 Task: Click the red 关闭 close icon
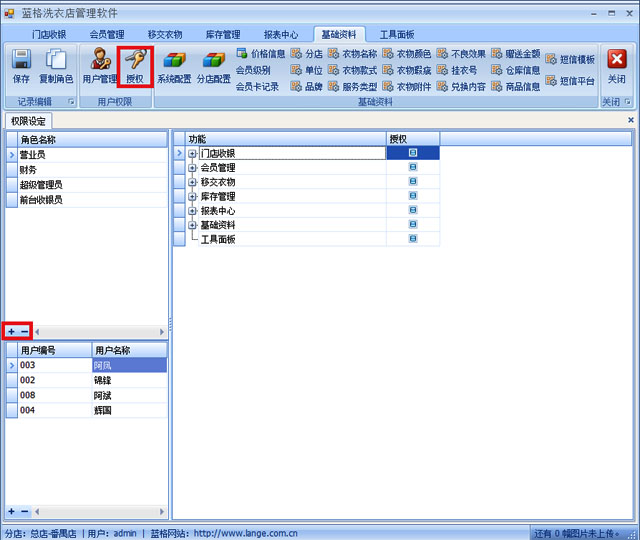617,60
